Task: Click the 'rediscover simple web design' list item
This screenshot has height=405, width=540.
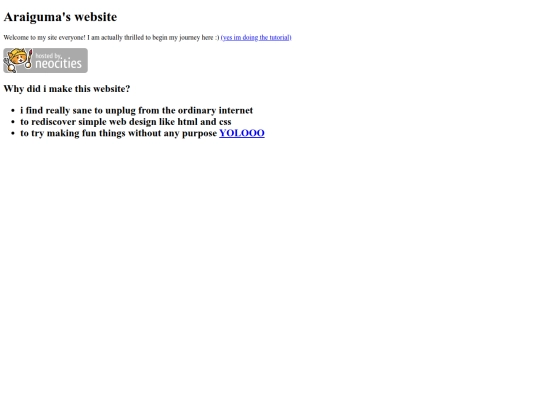Action: coord(126,122)
